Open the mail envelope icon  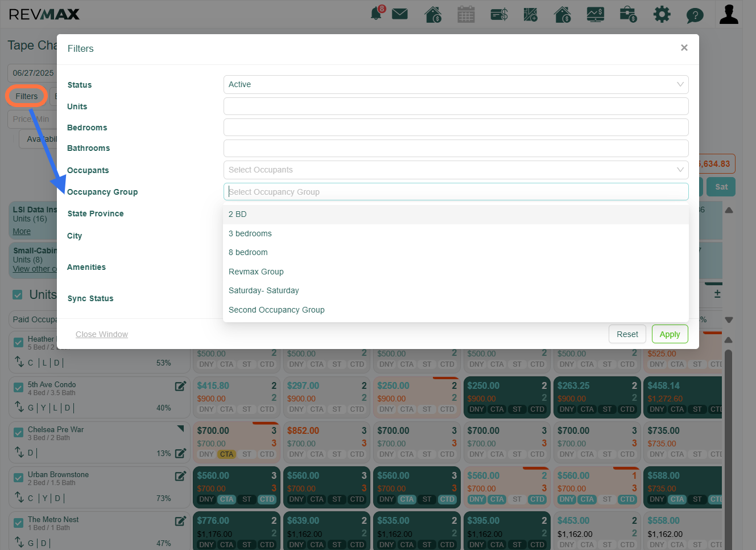click(x=400, y=14)
